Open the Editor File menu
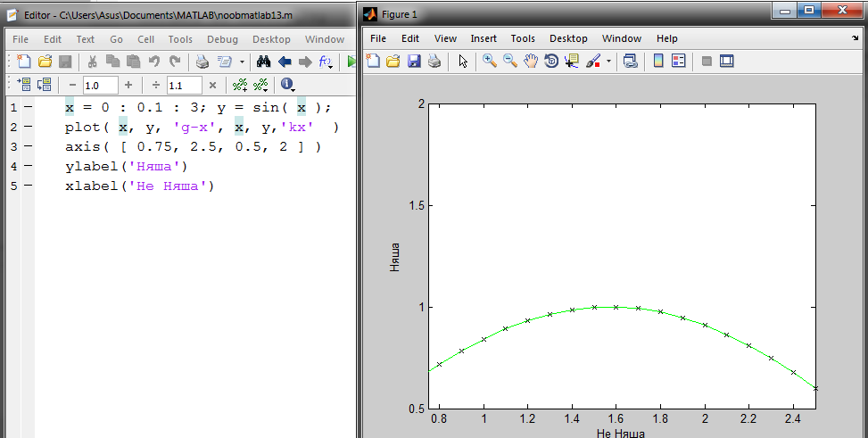The width and height of the screenshot is (868, 438). pos(21,39)
